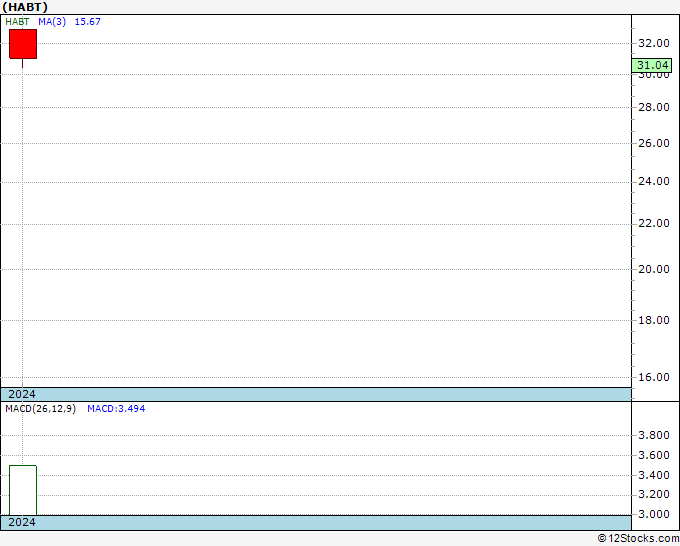This screenshot has height=546, width=680.
Task: Click the 2024 label under price chart
Action: point(22,394)
